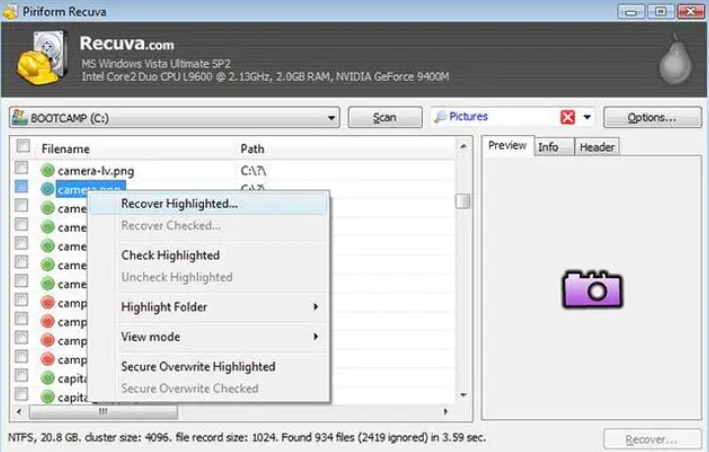Click the Intel Core2 Duo system info line
This screenshot has width=709, height=452.
tap(265, 77)
